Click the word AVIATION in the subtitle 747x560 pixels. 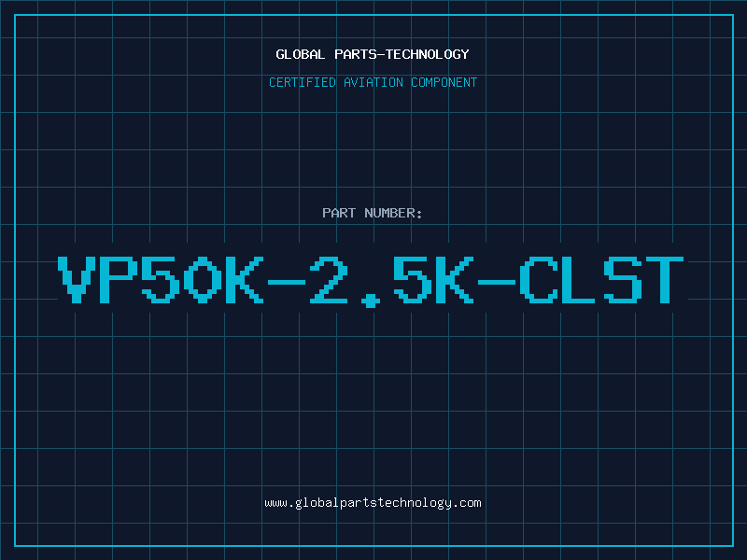tap(373, 82)
